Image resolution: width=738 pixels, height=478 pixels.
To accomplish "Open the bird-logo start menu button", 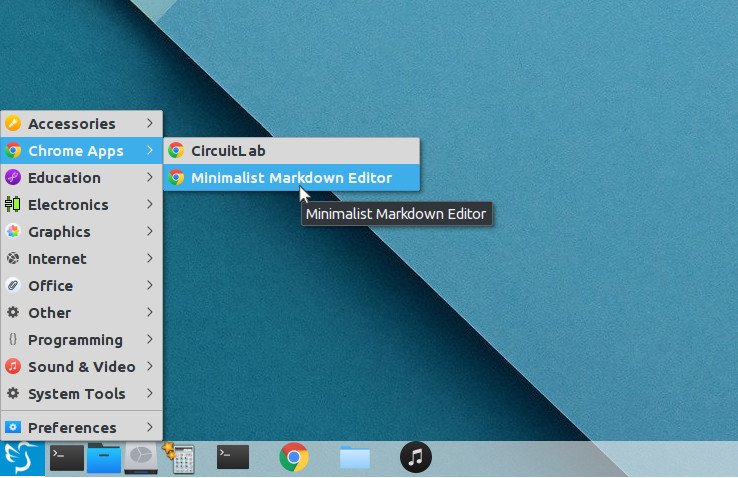I will click(x=22, y=458).
